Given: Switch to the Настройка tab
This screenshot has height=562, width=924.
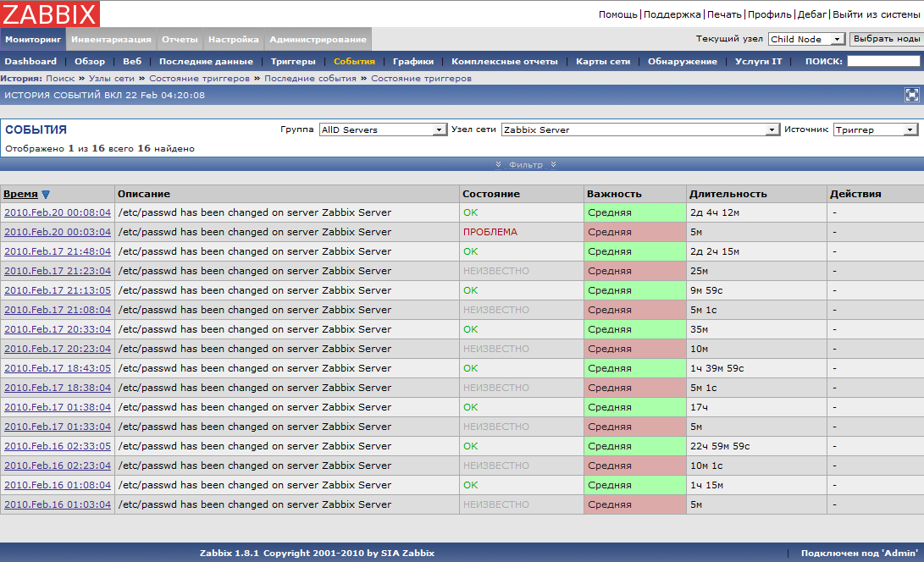Looking at the screenshot, I should [234, 40].
